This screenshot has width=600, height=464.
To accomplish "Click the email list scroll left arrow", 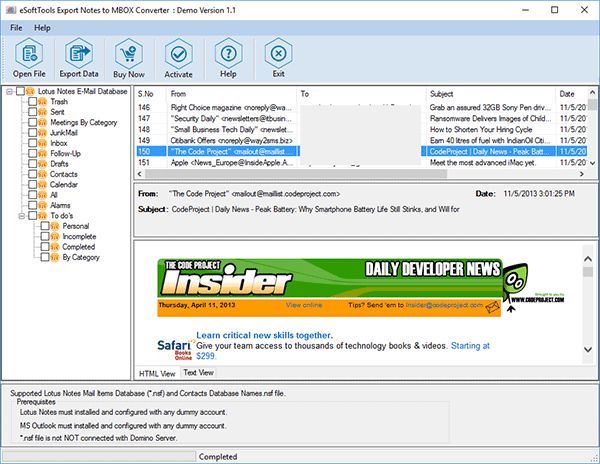I will tap(140, 174).
